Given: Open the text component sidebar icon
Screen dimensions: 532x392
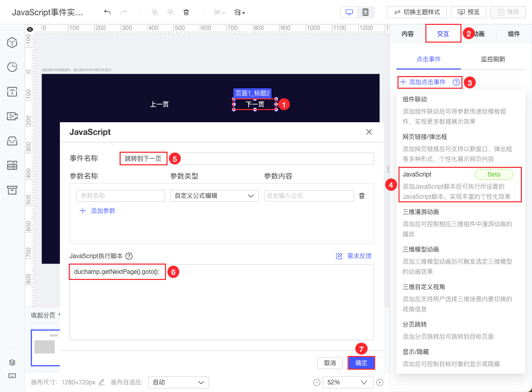Looking at the screenshot, I should coord(12,92).
